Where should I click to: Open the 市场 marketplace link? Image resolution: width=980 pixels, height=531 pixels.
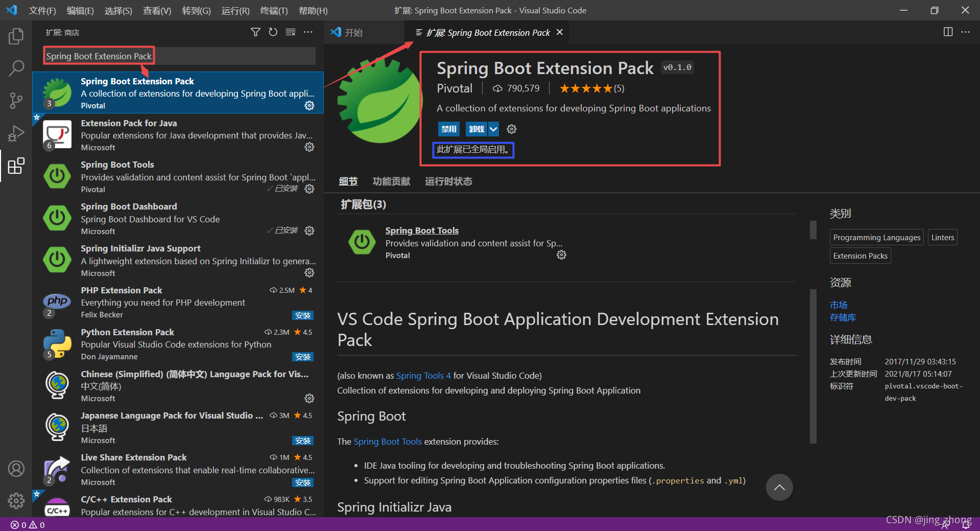[839, 305]
